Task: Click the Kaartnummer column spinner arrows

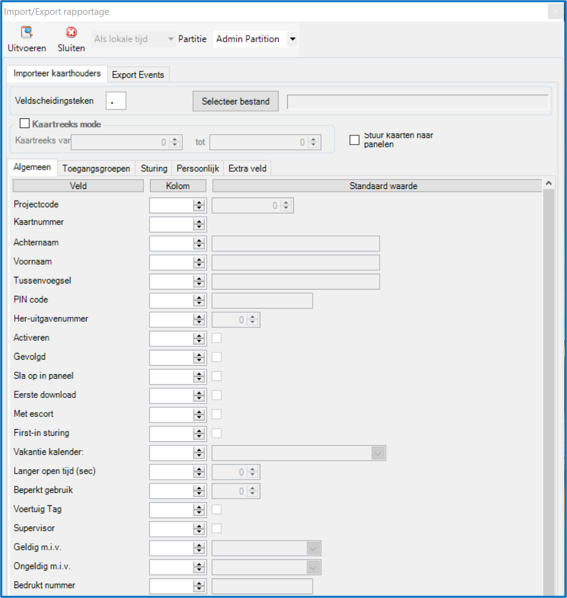Action: click(199, 225)
